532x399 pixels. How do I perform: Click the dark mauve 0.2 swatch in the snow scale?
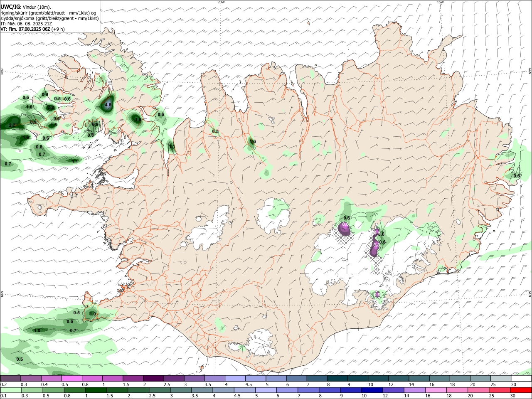[x=10, y=378]
